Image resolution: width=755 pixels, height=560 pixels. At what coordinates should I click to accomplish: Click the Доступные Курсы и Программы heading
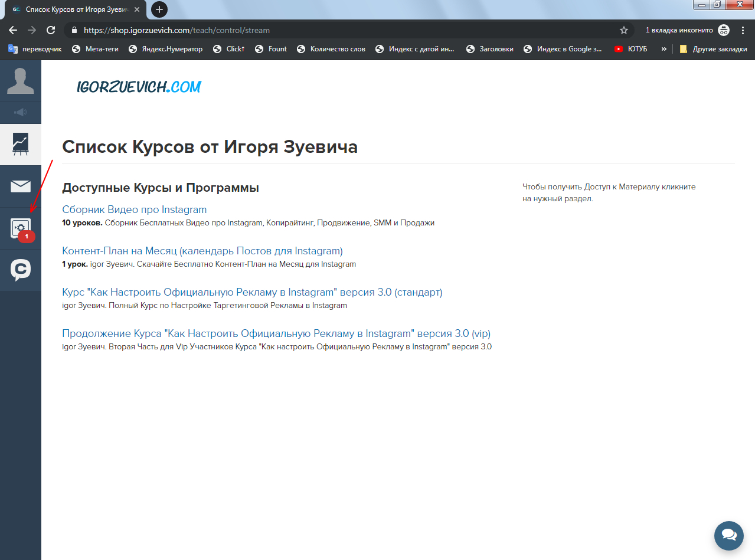pos(161,188)
